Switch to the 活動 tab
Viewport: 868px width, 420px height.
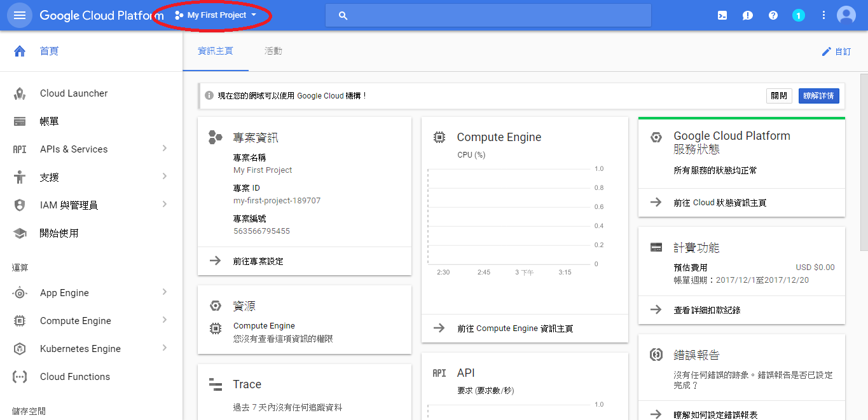pos(273,51)
